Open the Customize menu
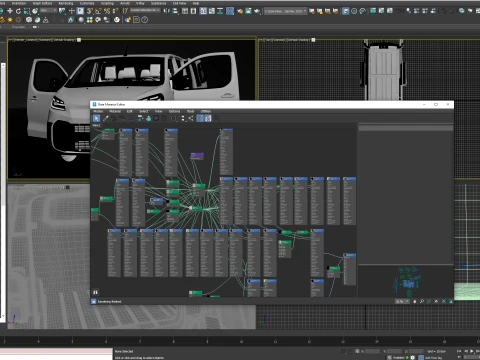Image resolution: width=480 pixels, height=360 pixels. point(87,3)
